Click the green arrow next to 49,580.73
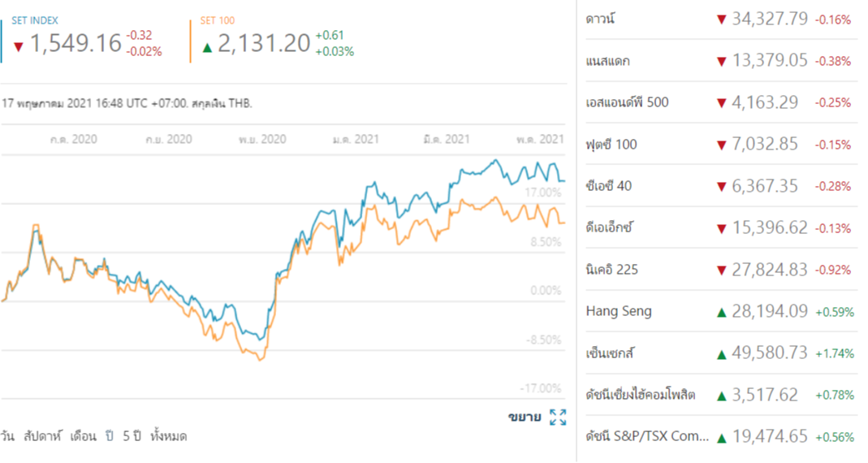 click(721, 354)
